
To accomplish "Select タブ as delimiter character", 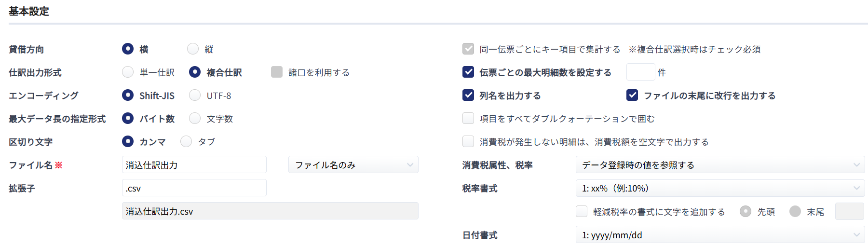I will (x=186, y=141).
